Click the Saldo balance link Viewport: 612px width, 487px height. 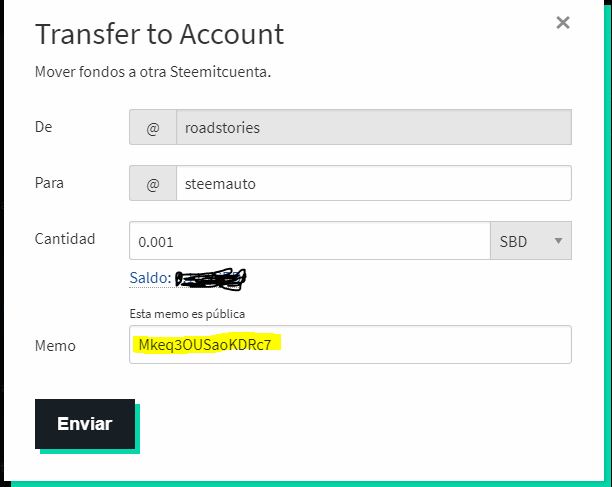pos(150,278)
